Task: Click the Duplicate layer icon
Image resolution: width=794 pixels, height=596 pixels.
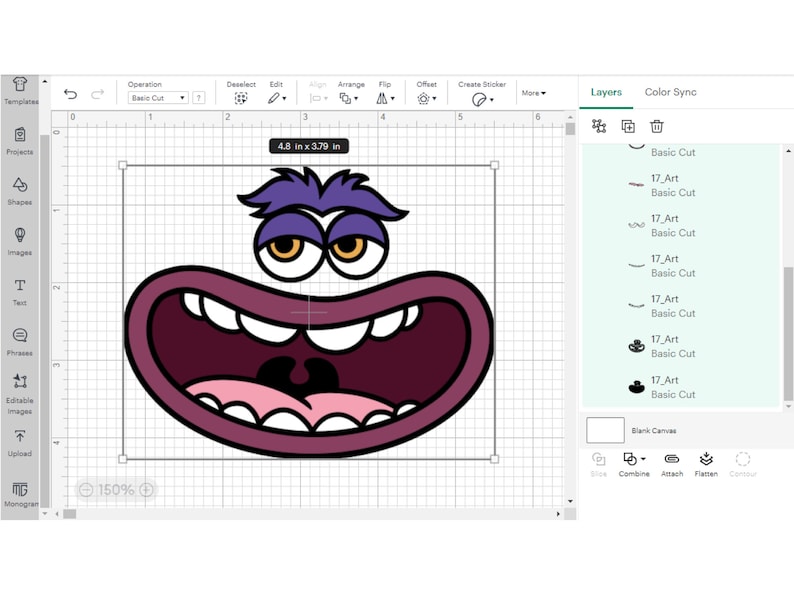Action: pyautogui.click(x=628, y=126)
